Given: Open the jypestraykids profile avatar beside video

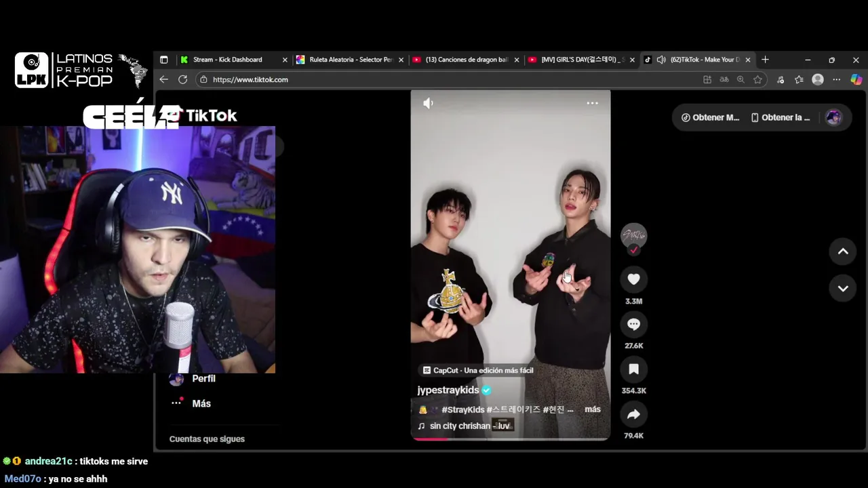Looking at the screenshot, I should pyautogui.click(x=633, y=235).
